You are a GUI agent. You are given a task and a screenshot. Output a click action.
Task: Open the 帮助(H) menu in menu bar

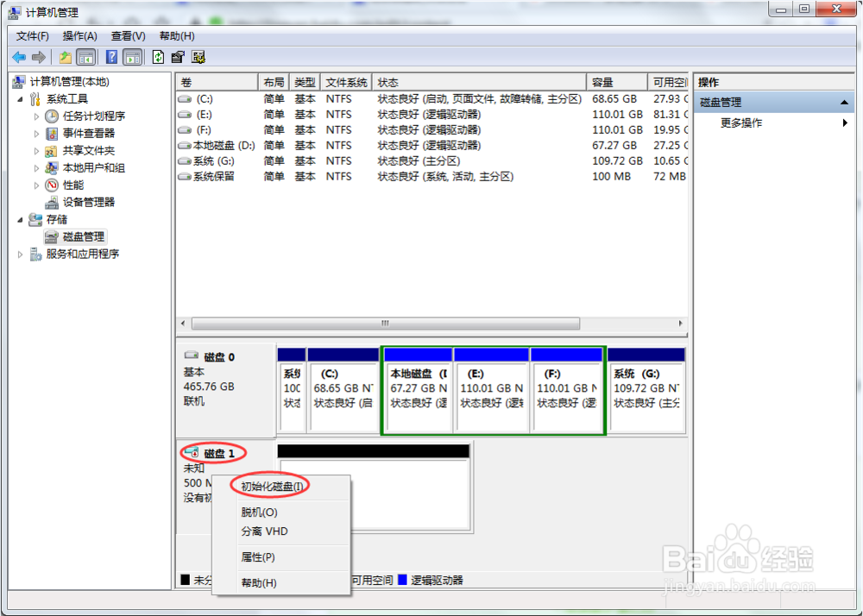177,36
